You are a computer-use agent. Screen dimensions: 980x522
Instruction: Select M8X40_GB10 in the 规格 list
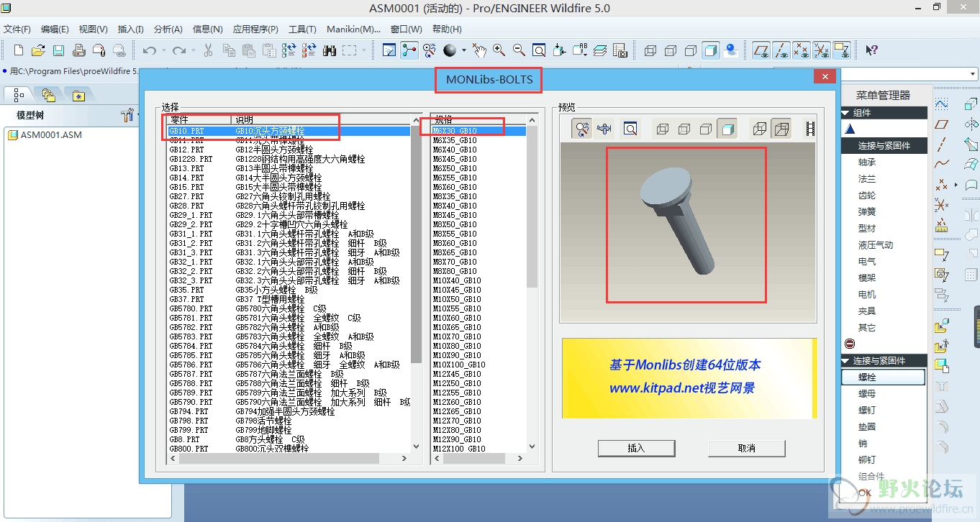point(478,206)
